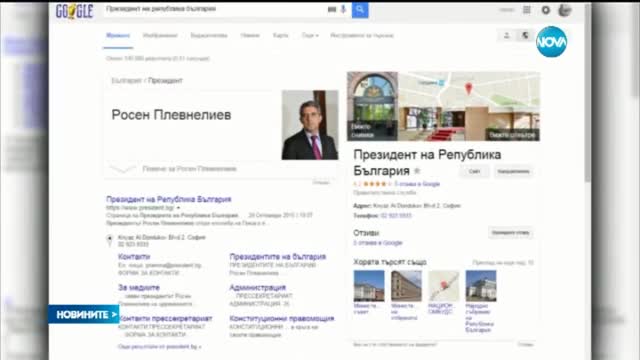Viewport: 640px width, 360px height.
Task: Open the on-screen keyboard icon in search box
Action: [x=332, y=9]
